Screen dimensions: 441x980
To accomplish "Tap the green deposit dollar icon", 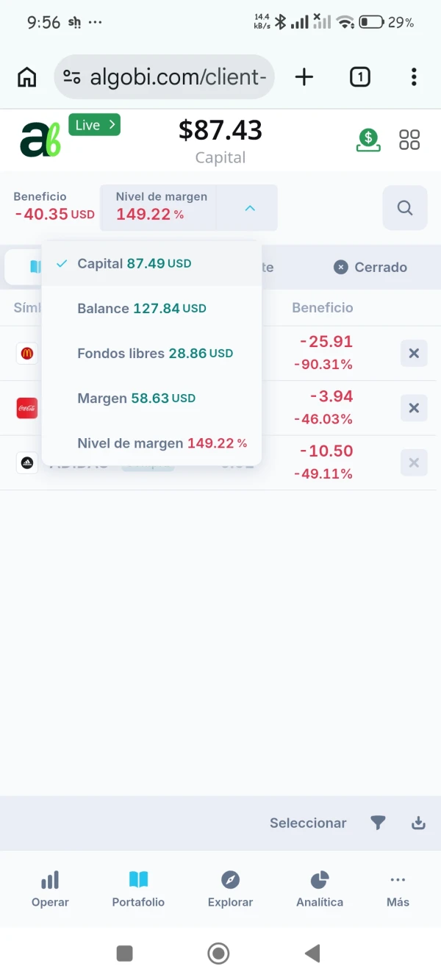I will coord(368,140).
